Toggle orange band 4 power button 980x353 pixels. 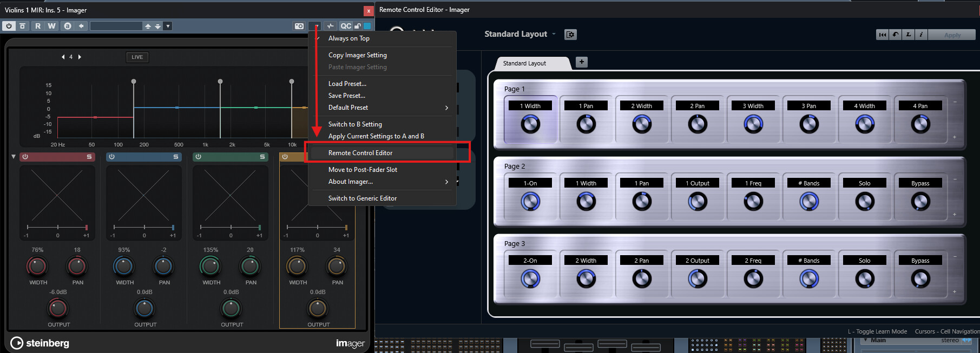(285, 157)
